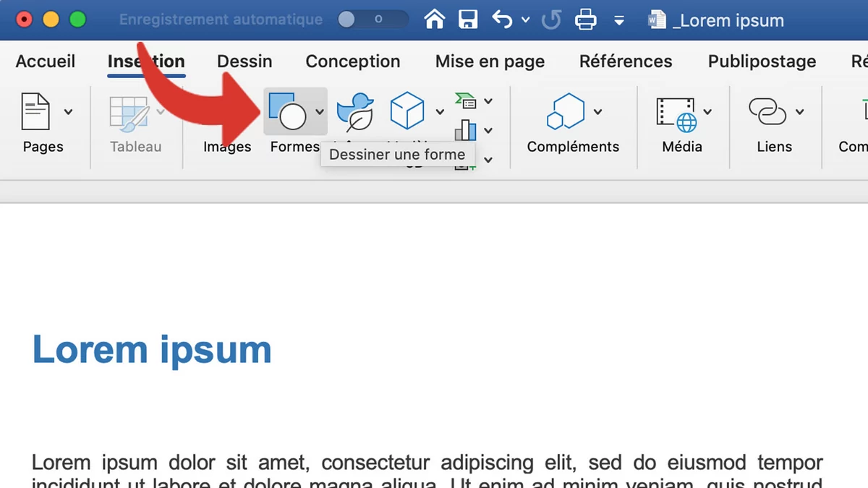Insert a chart with Graphique icon
This screenshot has height=488, width=868.
click(x=465, y=130)
